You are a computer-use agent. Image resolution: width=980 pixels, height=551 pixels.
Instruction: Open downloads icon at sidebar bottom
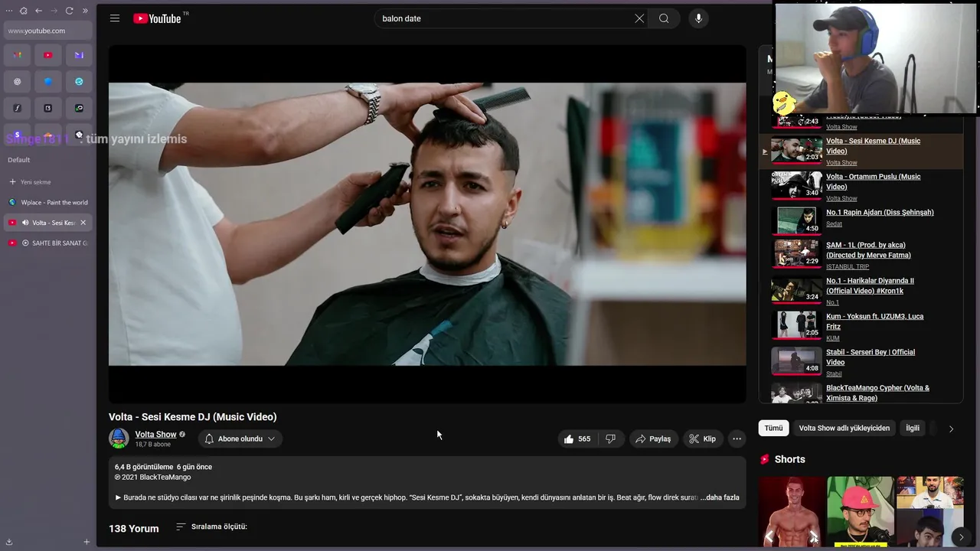coord(8,542)
